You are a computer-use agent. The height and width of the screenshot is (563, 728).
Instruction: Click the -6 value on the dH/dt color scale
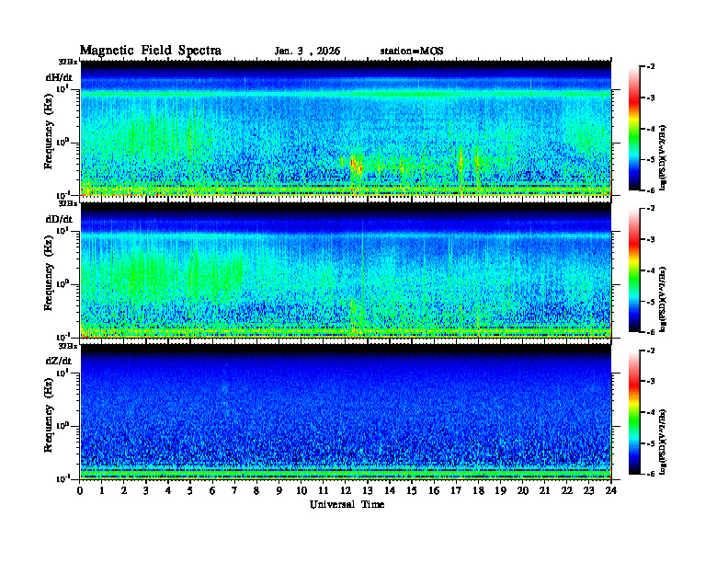(651, 190)
